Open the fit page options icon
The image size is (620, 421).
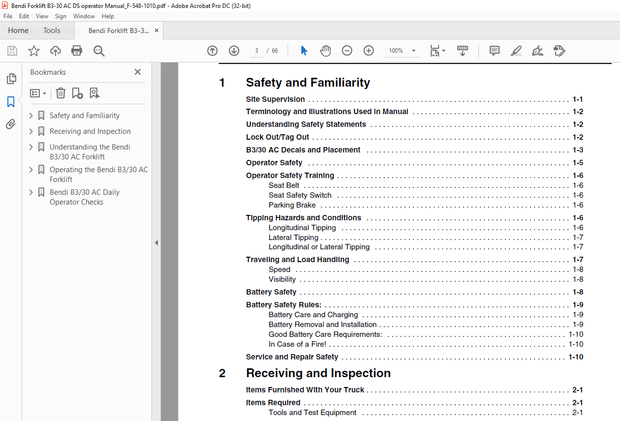pyautogui.click(x=437, y=51)
